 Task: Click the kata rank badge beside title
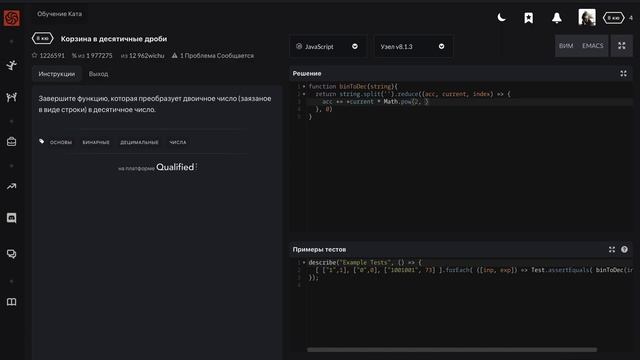pos(42,38)
